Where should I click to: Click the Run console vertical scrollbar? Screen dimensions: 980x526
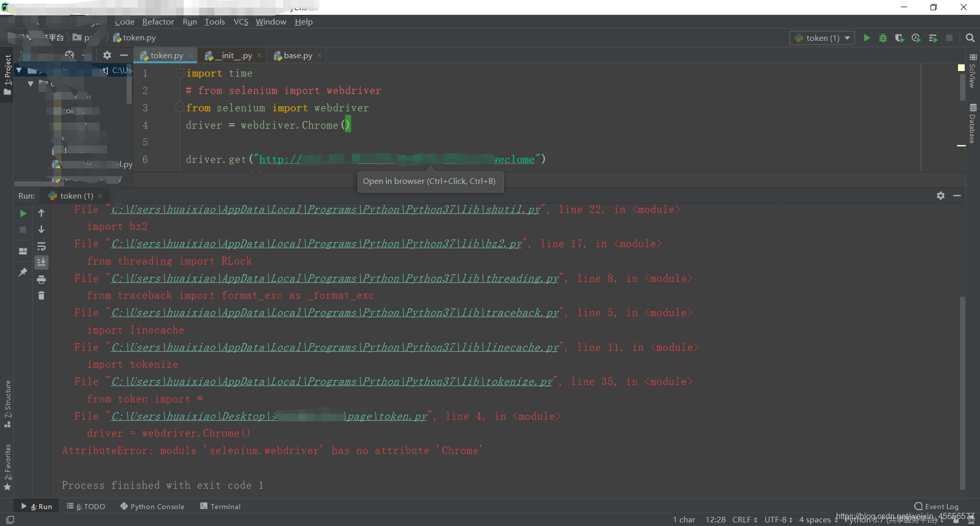coord(963,393)
